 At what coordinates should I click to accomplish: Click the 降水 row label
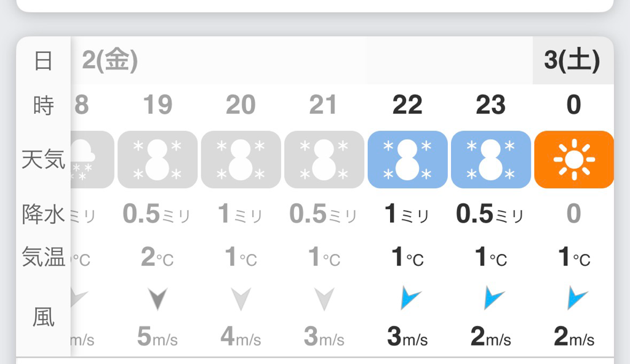point(43,214)
